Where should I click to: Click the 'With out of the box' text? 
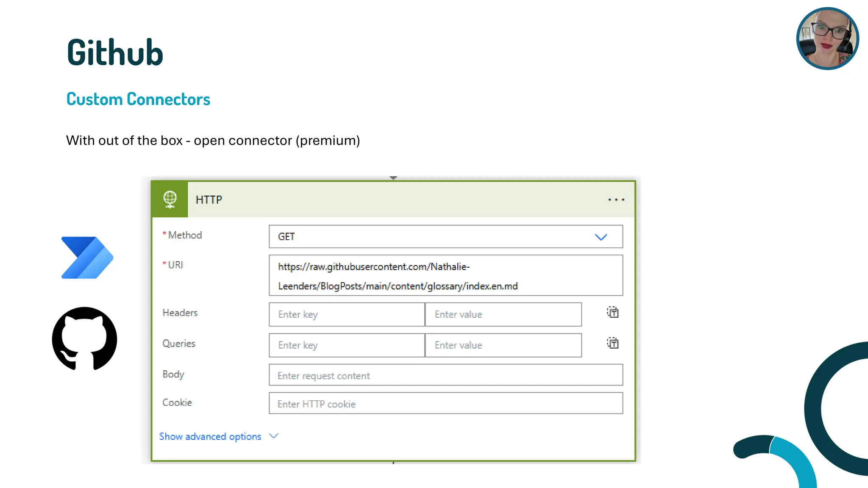click(213, 140)
